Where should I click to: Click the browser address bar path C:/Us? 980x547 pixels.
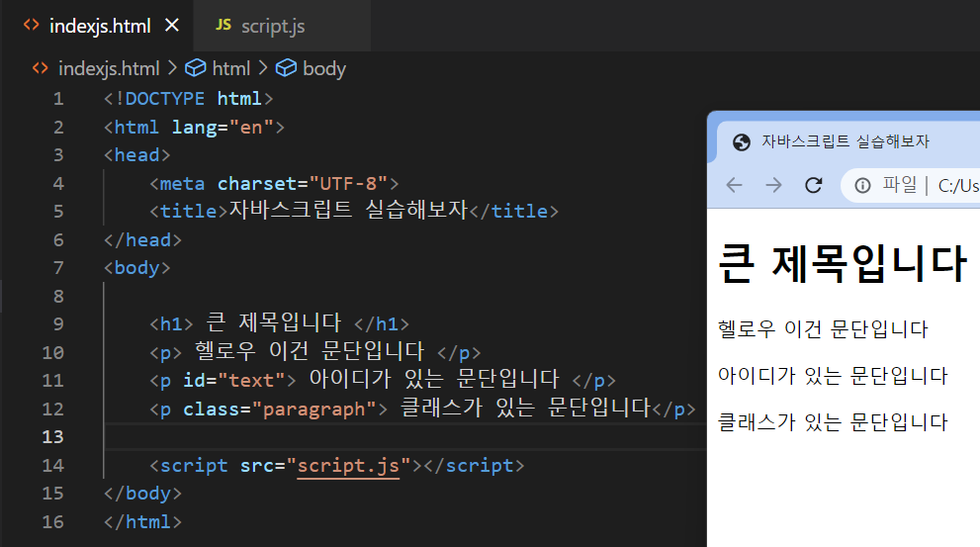[x=958, y=186]
